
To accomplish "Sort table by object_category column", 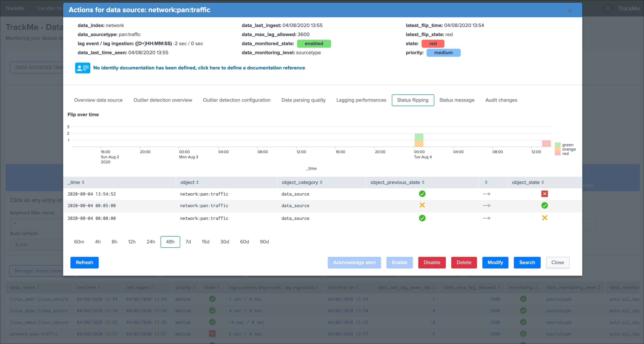I will click(302, 183).
